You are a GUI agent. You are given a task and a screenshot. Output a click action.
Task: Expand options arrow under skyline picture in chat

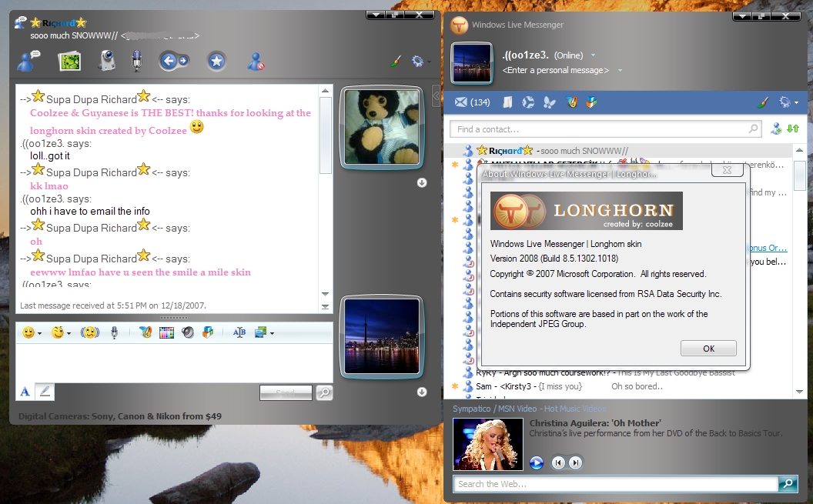(x=422, y=392)
